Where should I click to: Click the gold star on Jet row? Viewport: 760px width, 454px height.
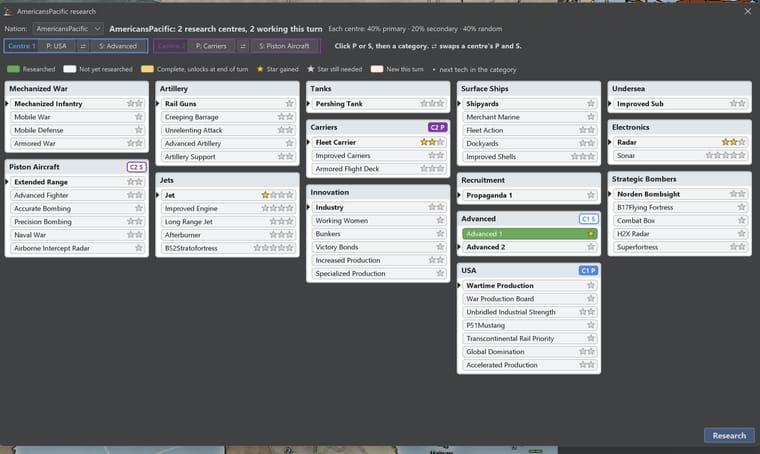(265, 195)
